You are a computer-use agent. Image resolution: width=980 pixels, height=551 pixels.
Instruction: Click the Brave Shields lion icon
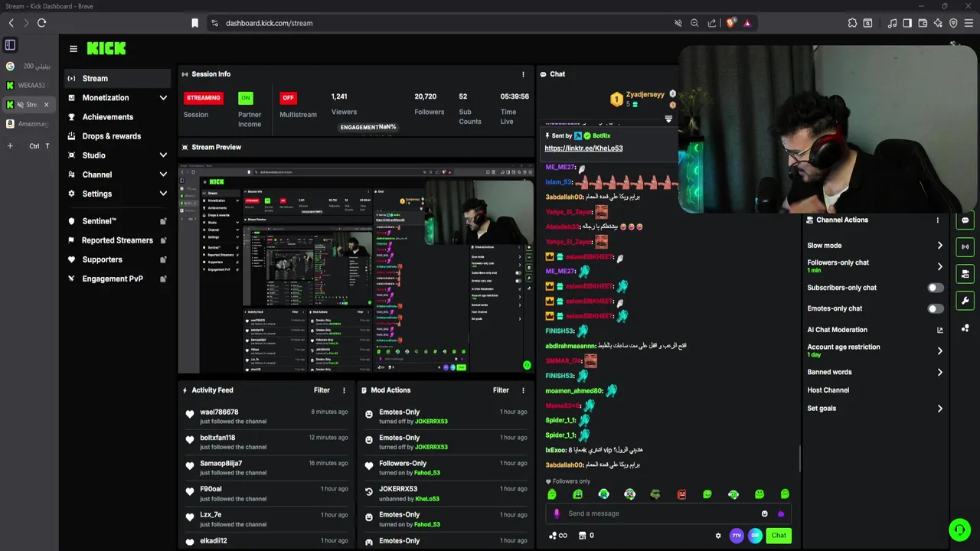tap(730, 23)
